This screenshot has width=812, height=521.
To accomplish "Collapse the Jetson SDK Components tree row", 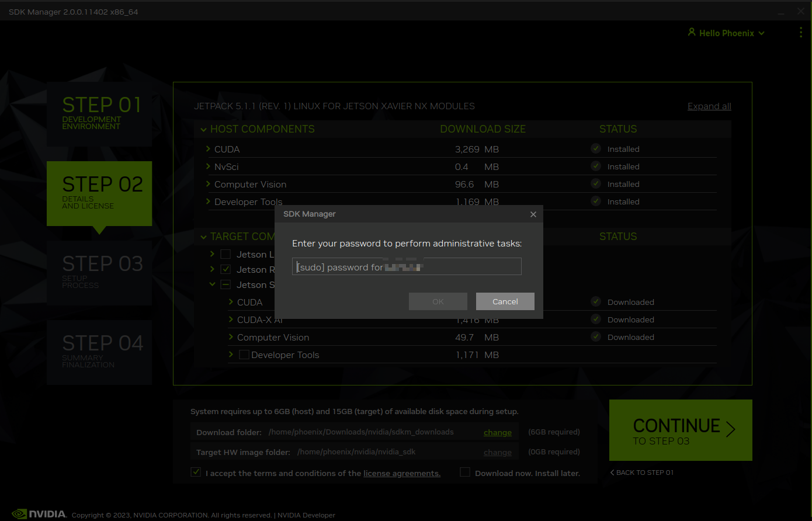I will click(x=212, y=284).
